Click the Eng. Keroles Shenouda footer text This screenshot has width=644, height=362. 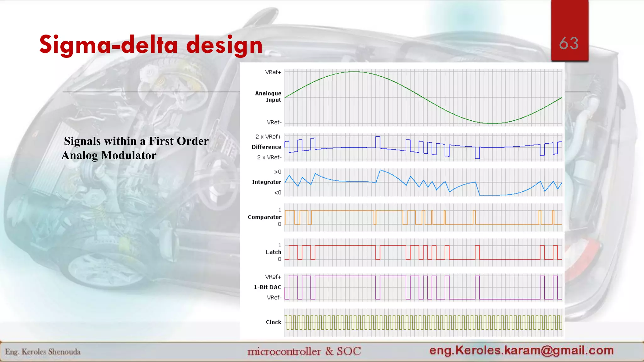pyautogui.click(x=43, y=352)
